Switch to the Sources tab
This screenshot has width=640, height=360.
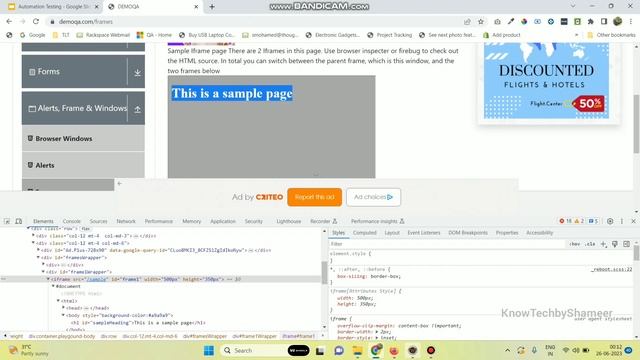tap(98, 221)
